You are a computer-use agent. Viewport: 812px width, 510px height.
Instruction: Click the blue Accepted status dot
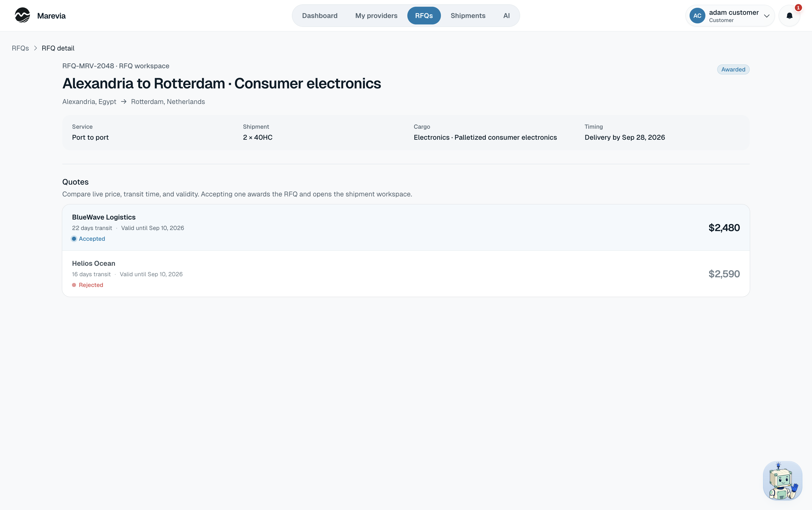[74, 239]
